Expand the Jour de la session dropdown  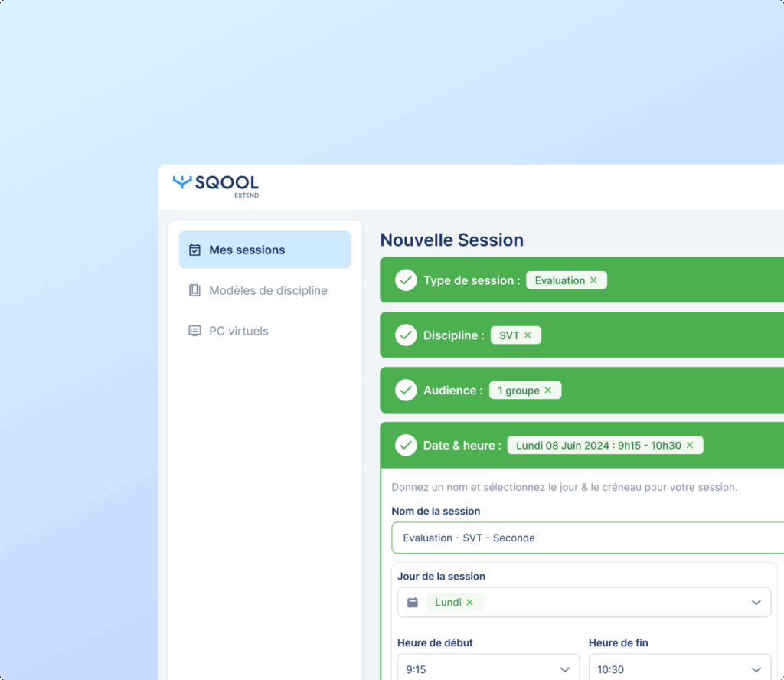pos(756,603)
